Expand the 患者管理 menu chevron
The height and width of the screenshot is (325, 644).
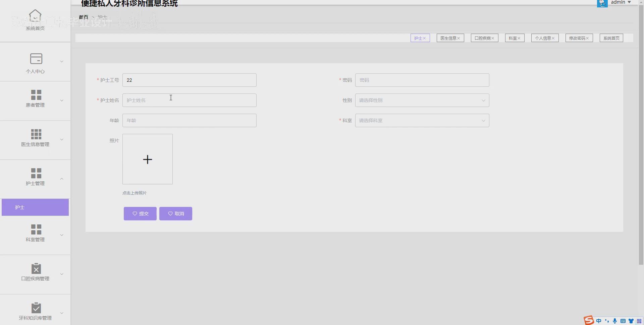pos(62,100)
